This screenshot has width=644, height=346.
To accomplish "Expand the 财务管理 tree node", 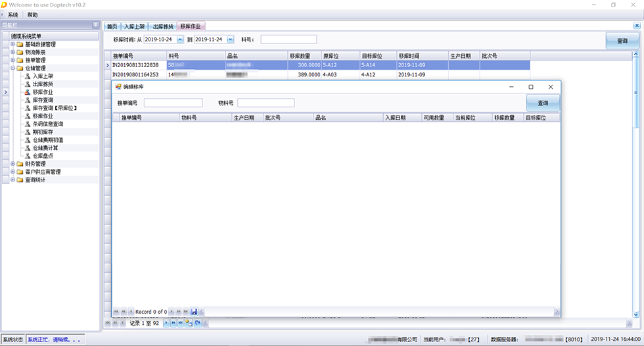I will point(12,164).
